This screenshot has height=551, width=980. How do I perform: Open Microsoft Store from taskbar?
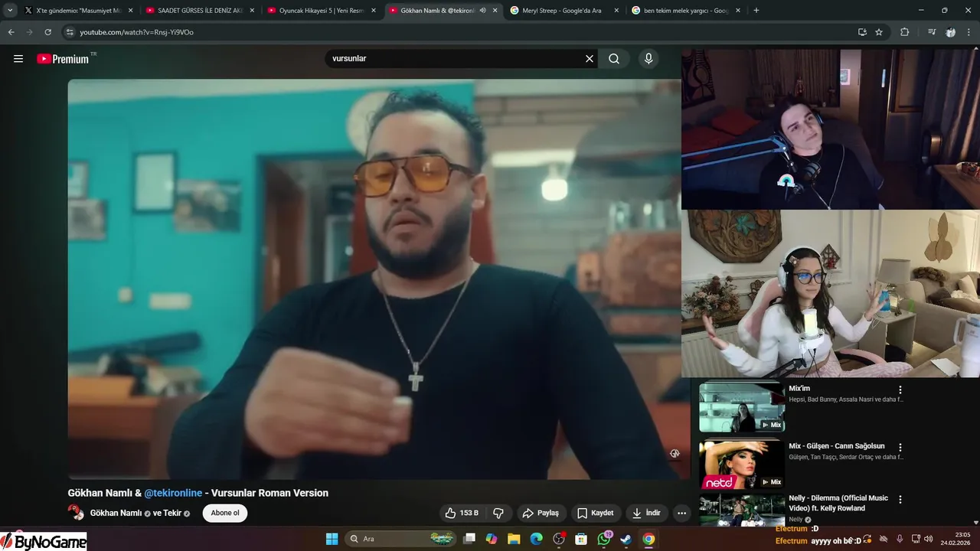[x=581, y=539]
